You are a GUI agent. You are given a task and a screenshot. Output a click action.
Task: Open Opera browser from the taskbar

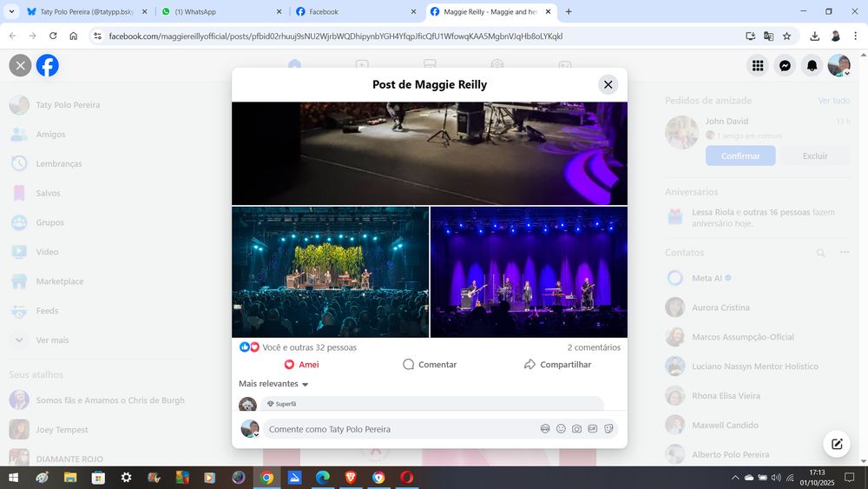(x=407, y=478)
